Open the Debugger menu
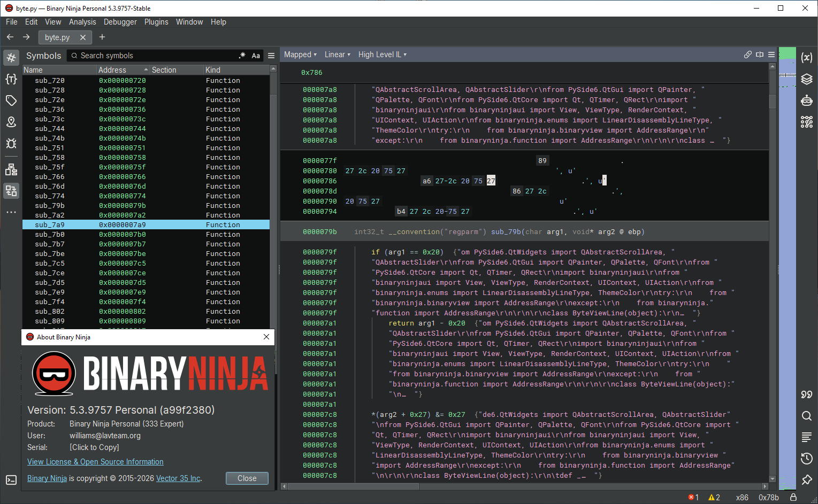 point(120,22)
